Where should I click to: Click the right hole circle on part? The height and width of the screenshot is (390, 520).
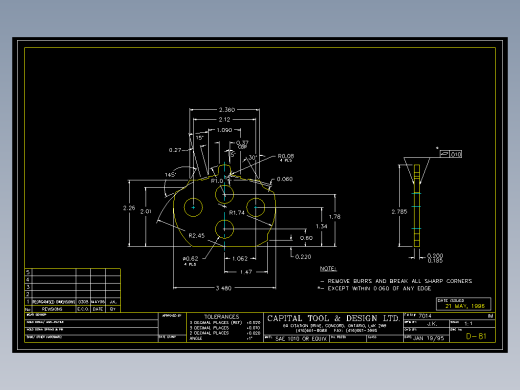(x=256, y=207)
